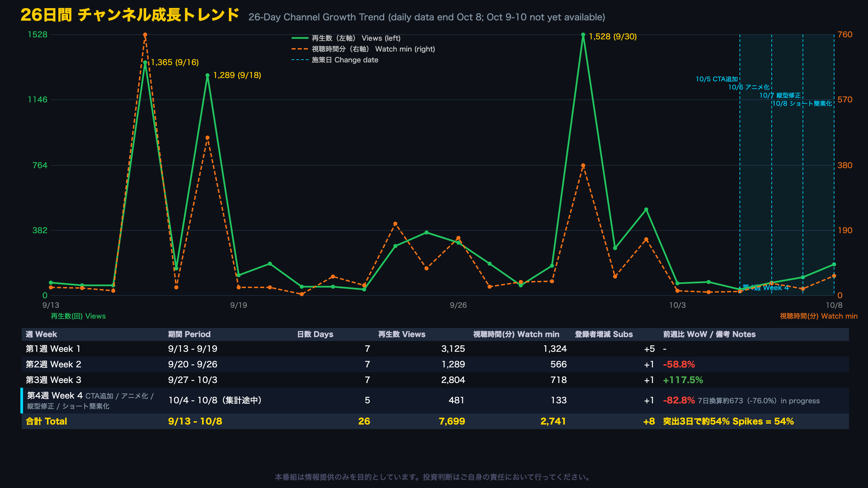Click the 10/8 ショート簡素化 marker label
The height and width of the screenshot is (488, 868).
tap(802, 103)
